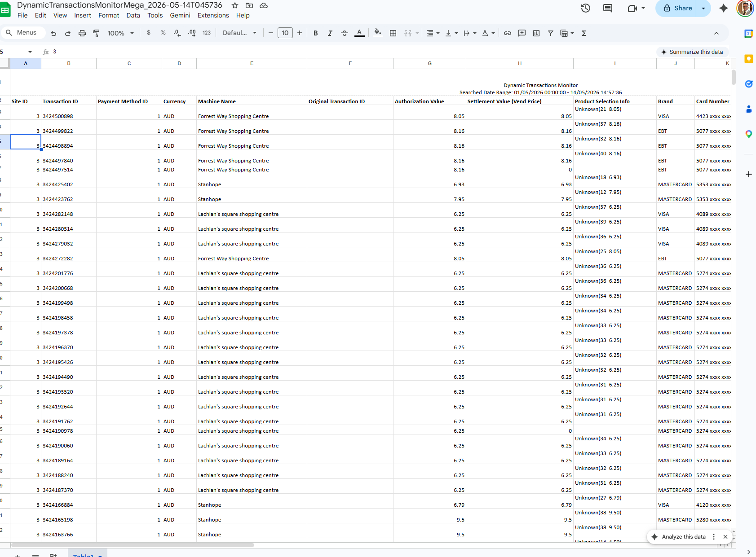Open the table/filter views dropdown

pos(567,33)
